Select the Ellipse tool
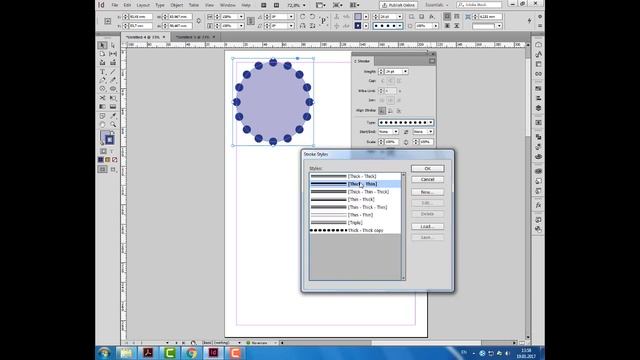Viewport: 640px width, 360px height. click(x=113, y=89)
